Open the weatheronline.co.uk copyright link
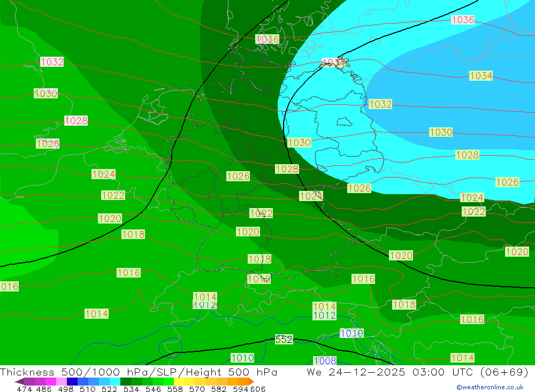The width and height of the screenshot is (535, 392). click(x=490, y=387)
